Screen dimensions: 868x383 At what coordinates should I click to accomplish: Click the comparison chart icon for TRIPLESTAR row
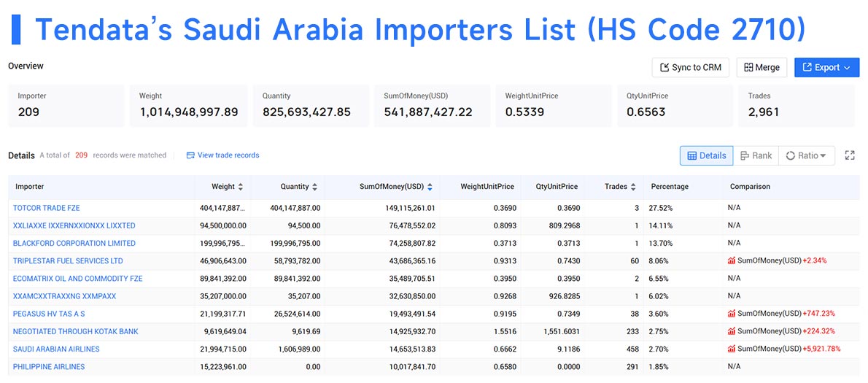[732, 260]
